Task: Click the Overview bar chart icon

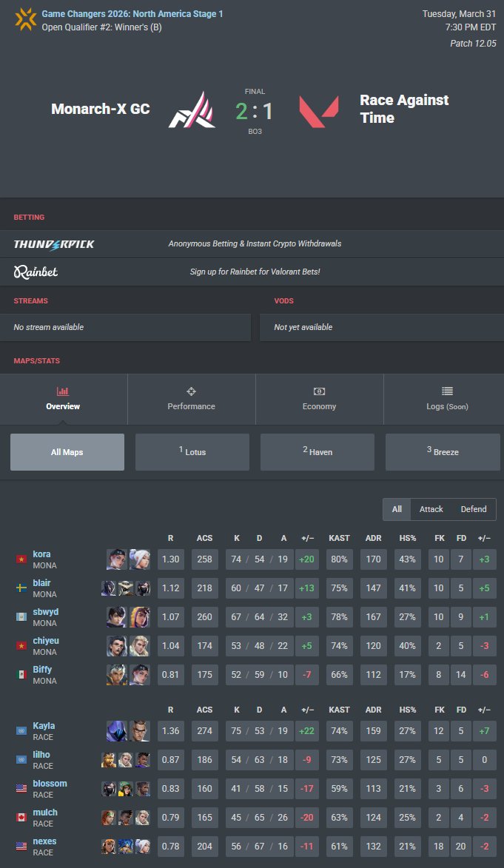Action: tap(63, 391)
